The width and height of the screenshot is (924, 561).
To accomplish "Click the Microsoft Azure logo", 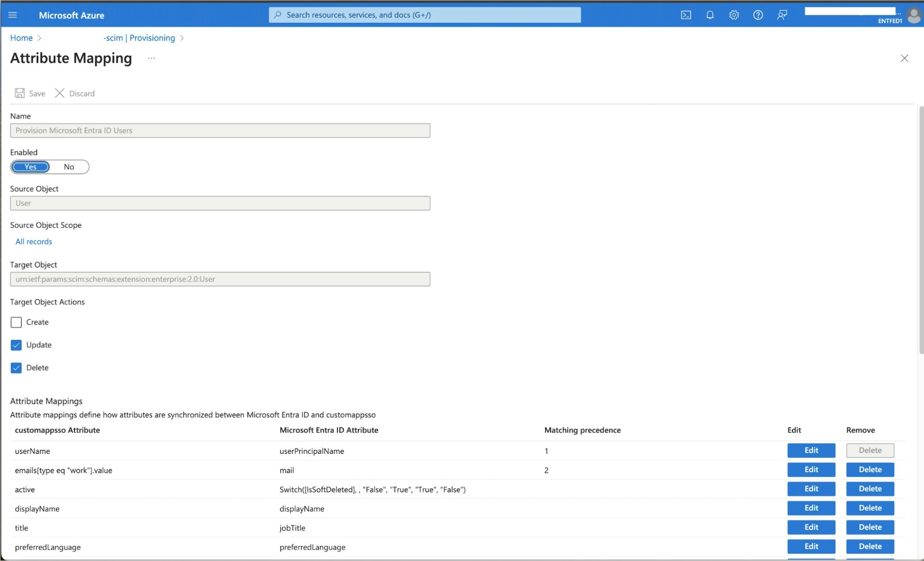I will (x=72, y=14).
